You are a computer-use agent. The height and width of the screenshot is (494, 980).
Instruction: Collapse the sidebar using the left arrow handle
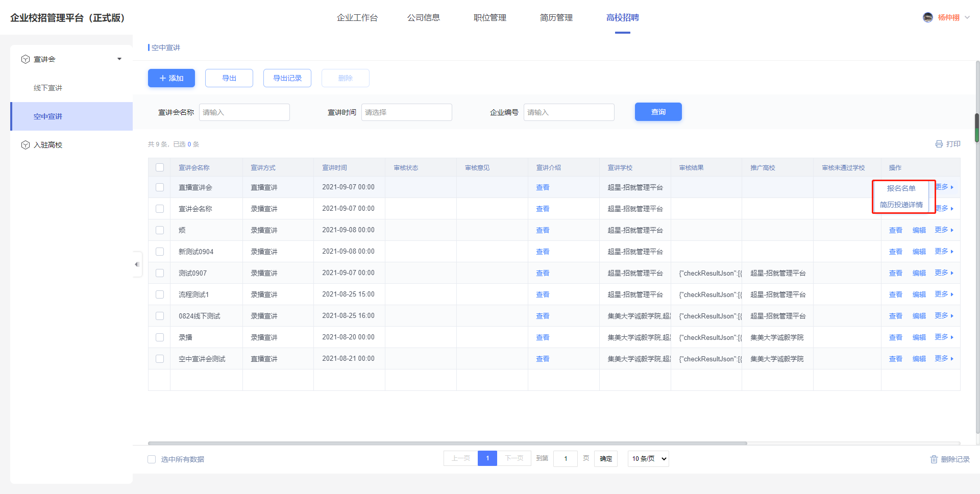(x=137, y=264)
